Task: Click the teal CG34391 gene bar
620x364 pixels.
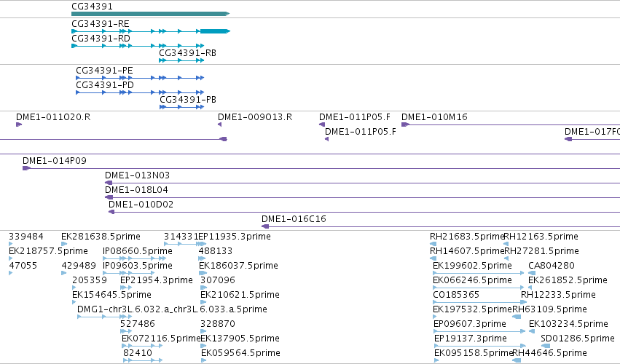Action: 150,14
